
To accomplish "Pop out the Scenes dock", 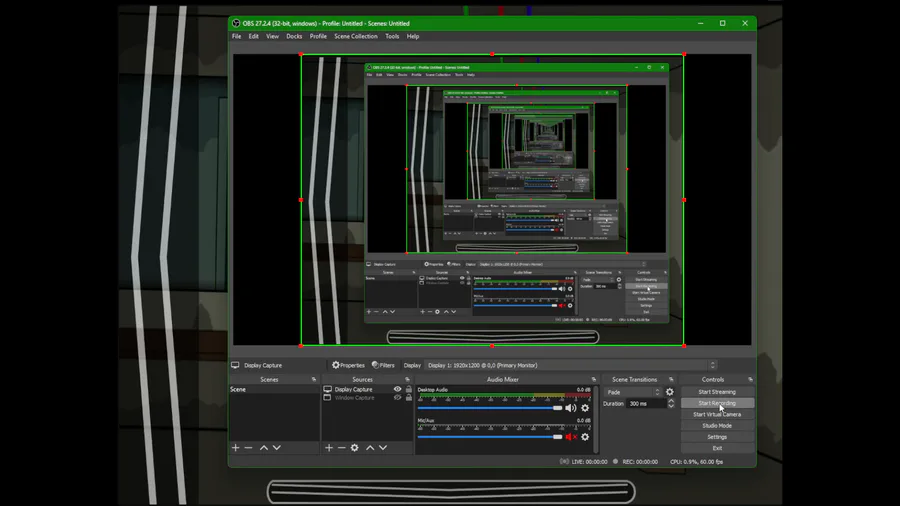I will [x=313, y=379].
